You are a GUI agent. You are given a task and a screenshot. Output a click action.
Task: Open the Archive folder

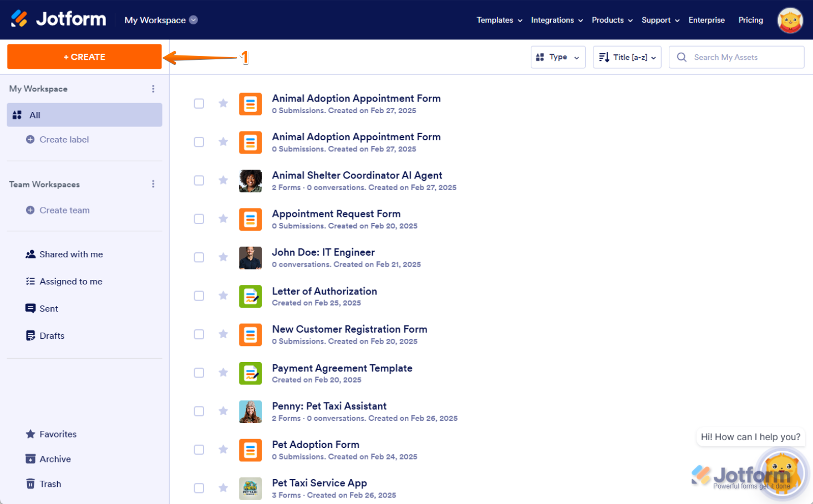pos(48,459)
